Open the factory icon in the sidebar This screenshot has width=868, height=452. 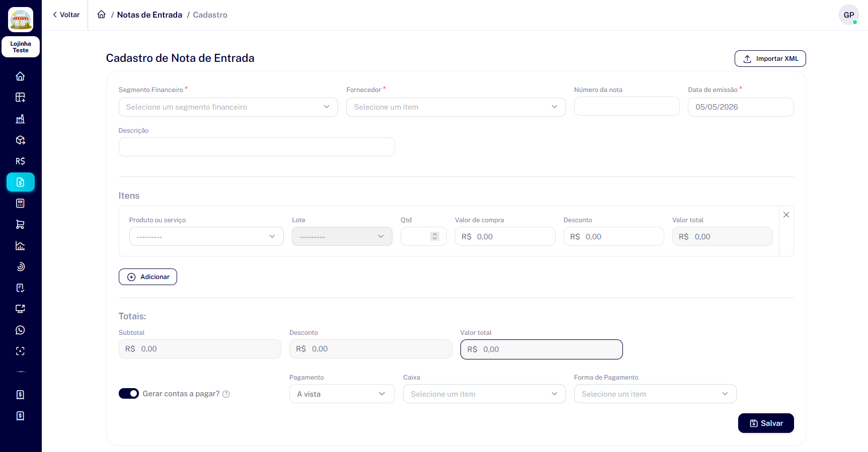[x=20, y=119]
